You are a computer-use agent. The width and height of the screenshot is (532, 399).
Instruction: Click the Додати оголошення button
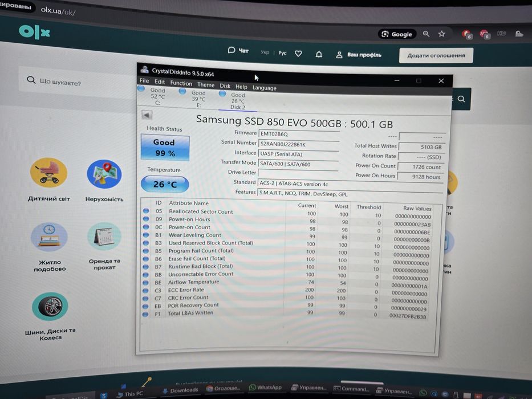(436, 55)
